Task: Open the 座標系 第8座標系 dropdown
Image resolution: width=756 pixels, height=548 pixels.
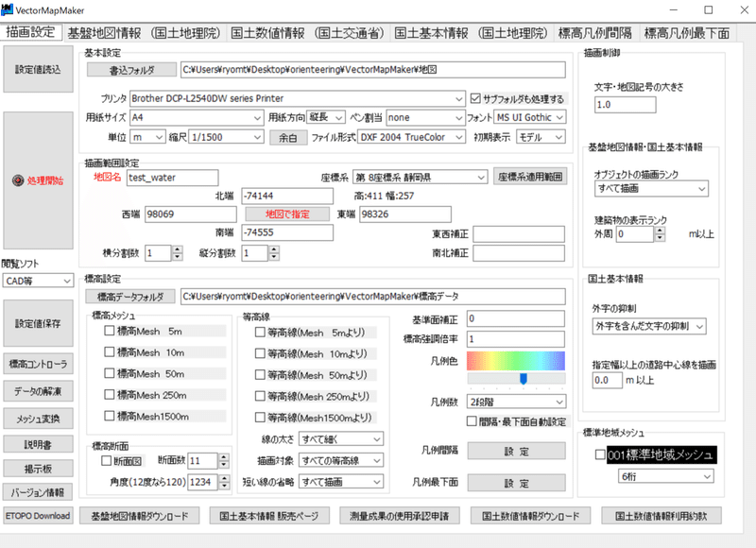Action: click(x=420, y=177)
